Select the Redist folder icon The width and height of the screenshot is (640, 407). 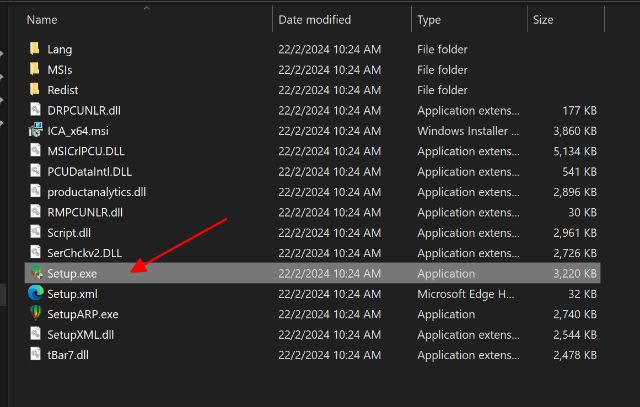(35, 90)
